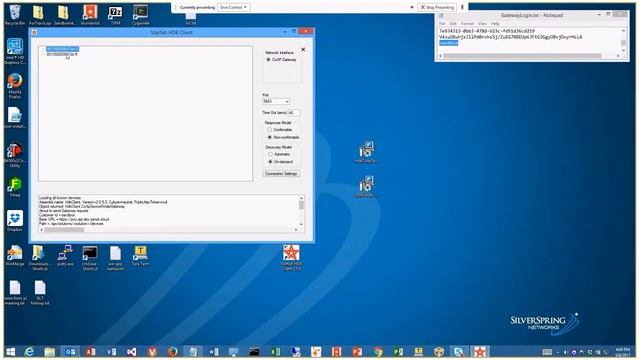The width and height of the screenshot is (640, 360).
Task: Open the Help menu in Notepad
Action: (495, 24)
